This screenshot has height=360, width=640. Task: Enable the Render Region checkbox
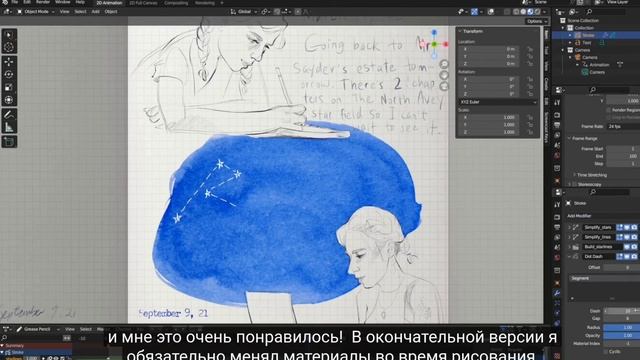tap(609, 110)
